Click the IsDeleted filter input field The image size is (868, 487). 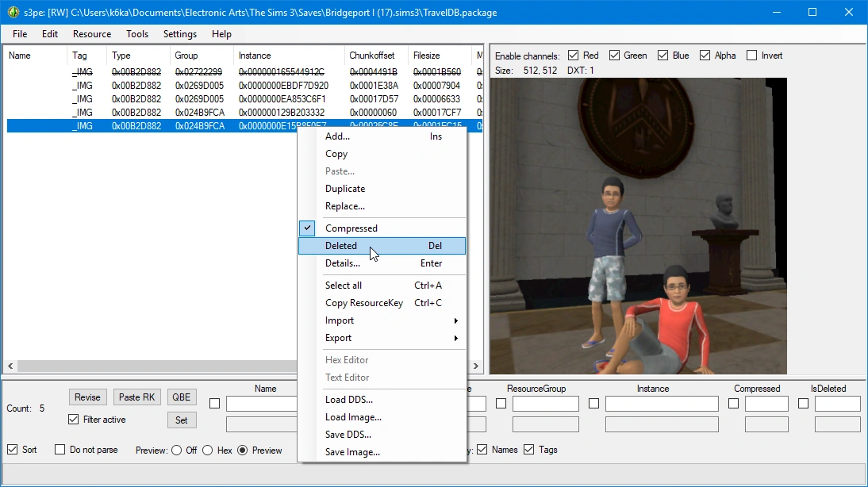coord(838,404)
